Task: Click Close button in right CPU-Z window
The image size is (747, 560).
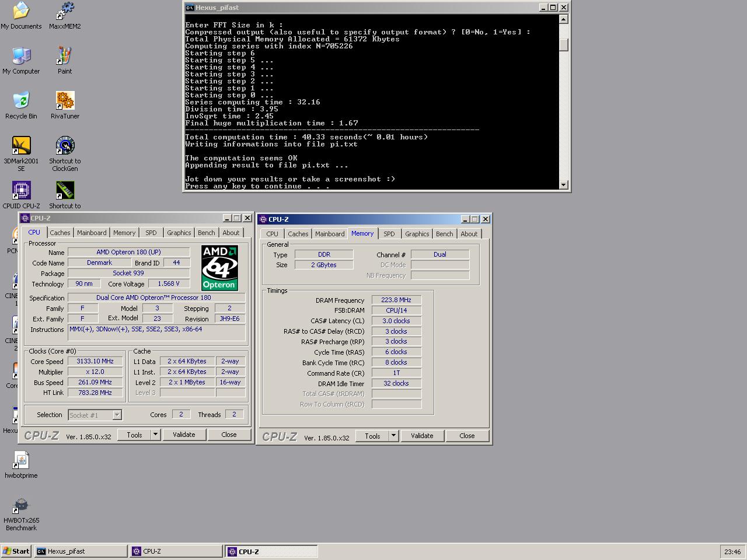Action: point(467,436)
